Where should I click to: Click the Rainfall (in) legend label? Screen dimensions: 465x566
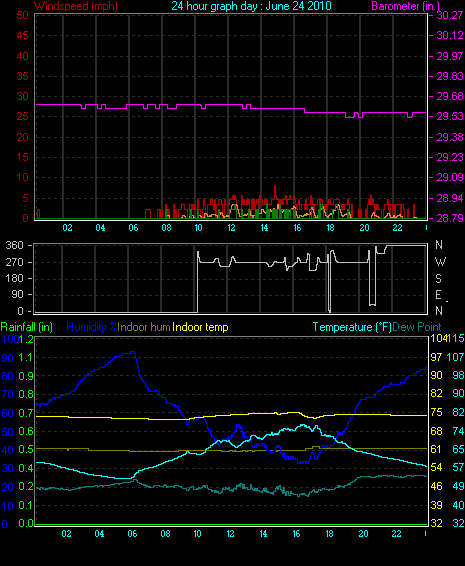(x=27, y=327)
